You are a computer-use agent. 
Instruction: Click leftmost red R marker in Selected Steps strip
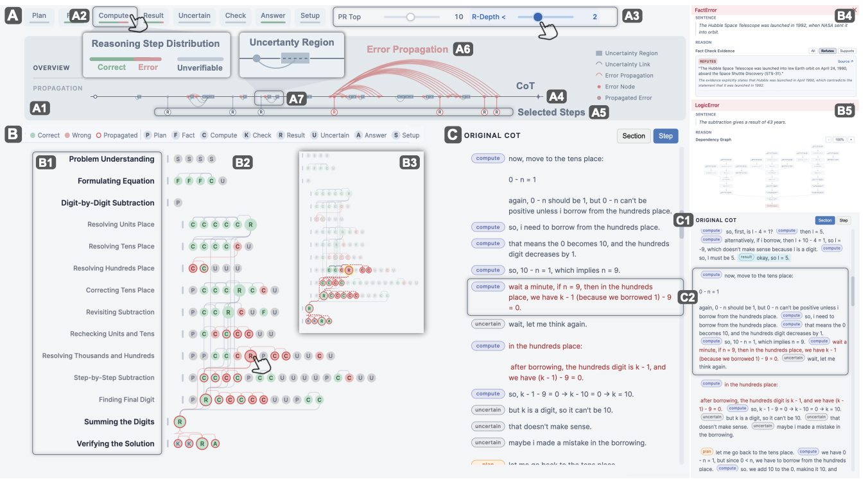point(334,112)
